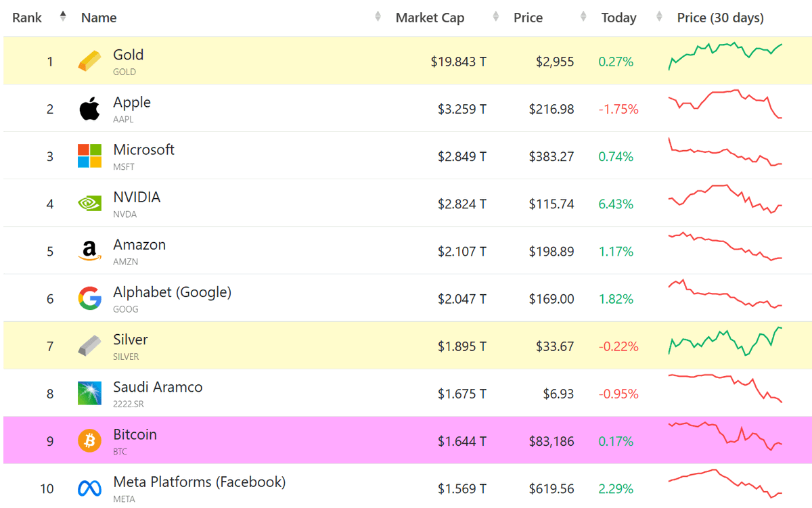
Task: Sort table by Rank column arrows
Action: click(63, 17)
